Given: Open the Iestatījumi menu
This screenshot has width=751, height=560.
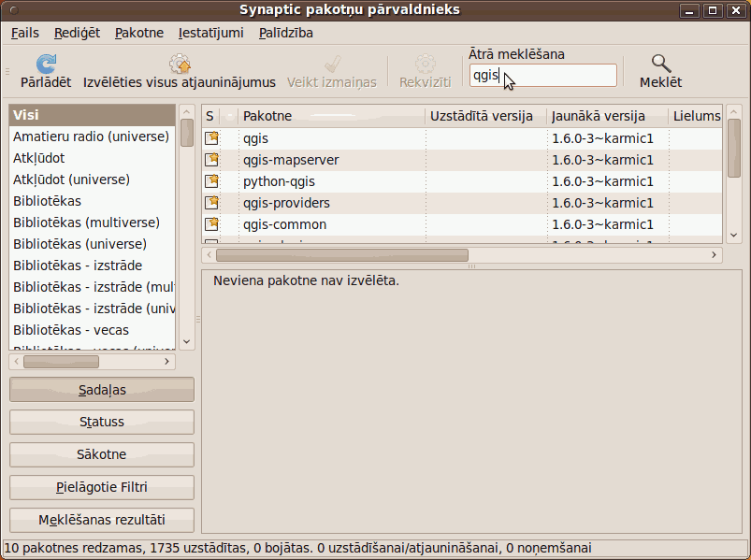Looking at the screenshot, I should (210, 33).
